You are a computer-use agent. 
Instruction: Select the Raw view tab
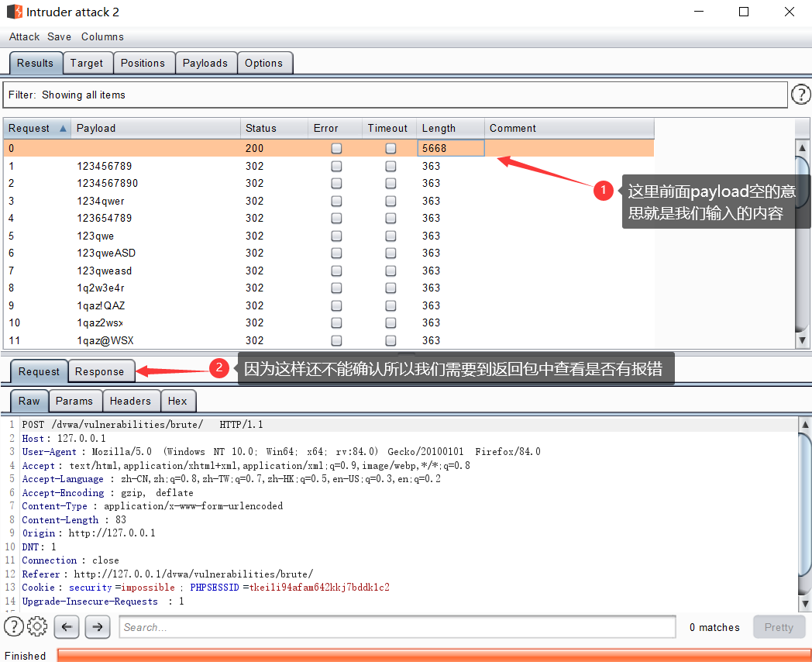click(29, 401)
